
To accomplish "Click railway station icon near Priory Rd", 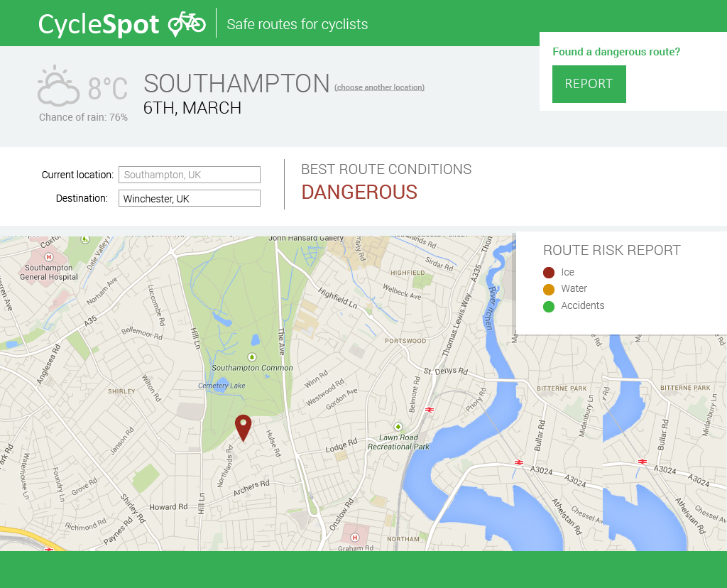I will 430,410.
